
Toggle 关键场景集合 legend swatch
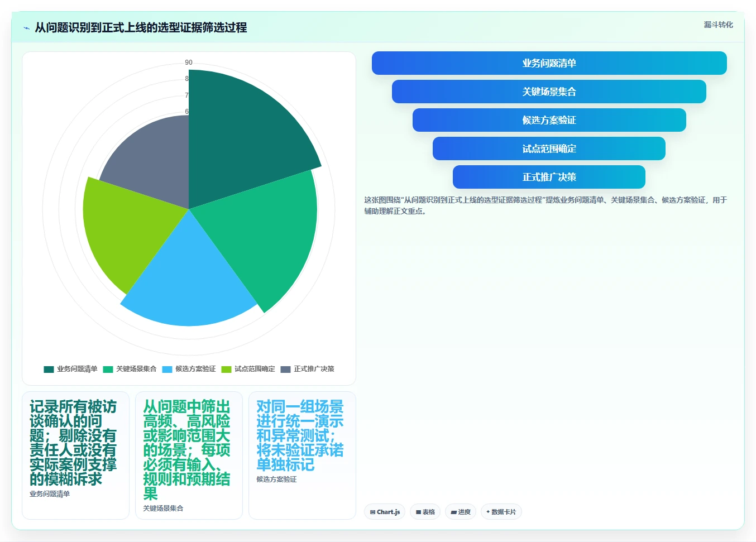click(108, 369)
